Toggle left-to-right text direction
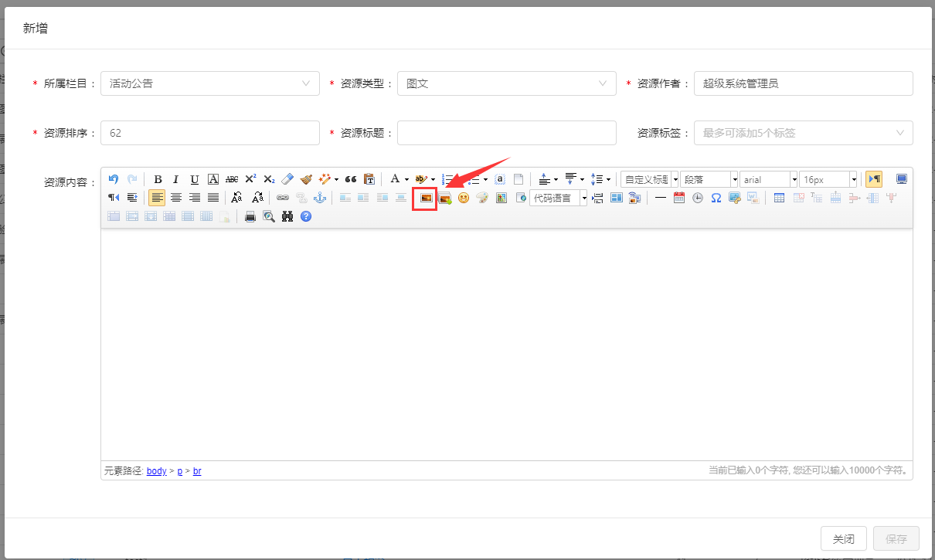This screenshot has width=935, height=560. tap(874, 179)
